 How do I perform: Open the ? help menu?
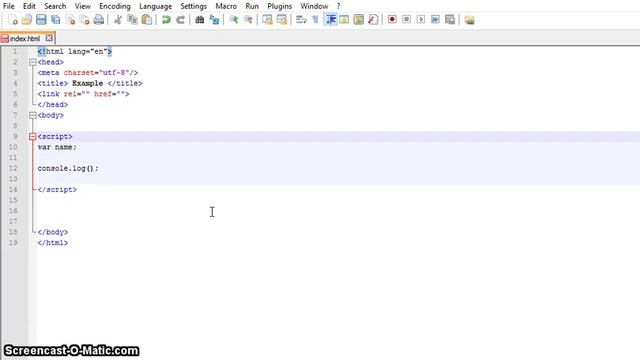[x=338, y=6]
